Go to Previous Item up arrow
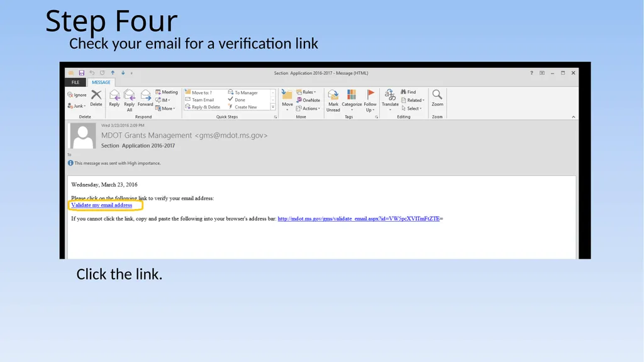This screenshot has height=362, width=644. point(113,73)
